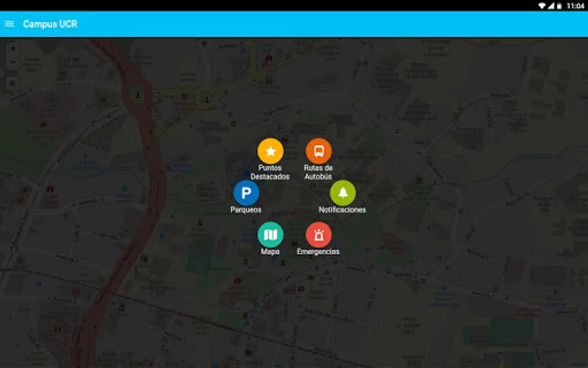Click the Rutas de Autobús label
Screen dimensions: 588x368
click(x=318, y=172)
